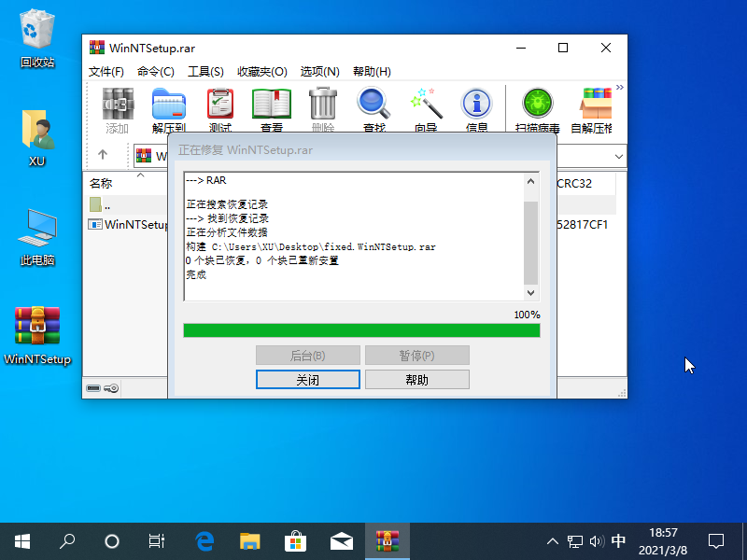Go up one folder level arrow

click(x=103, y=155)
